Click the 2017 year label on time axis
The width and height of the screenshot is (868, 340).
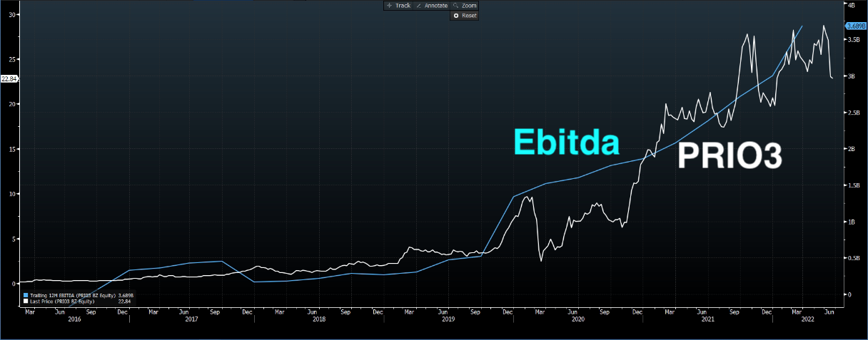(x=191, y=319)
